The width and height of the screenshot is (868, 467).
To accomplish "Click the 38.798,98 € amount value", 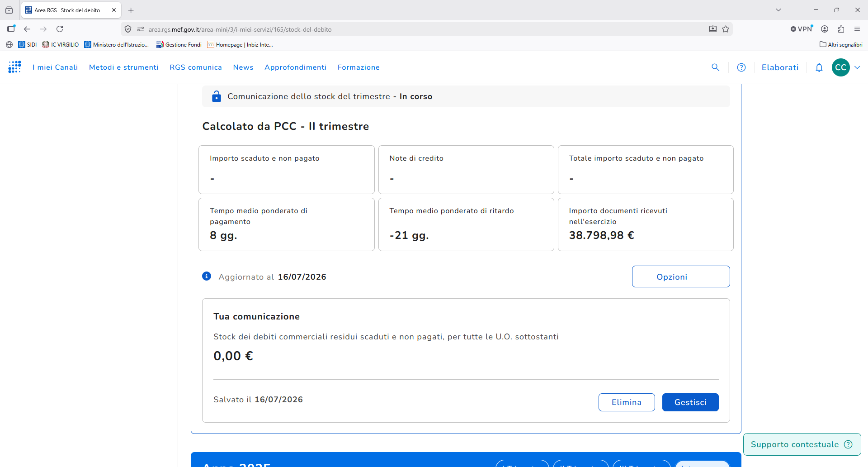I will [x=601, y=235].
